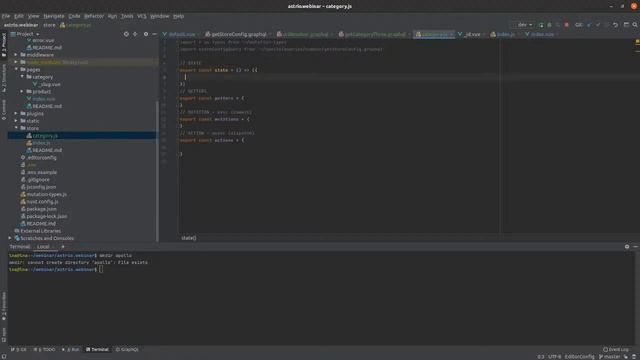Click the Git update project icon
640x360 pixels.
[589, 25]
